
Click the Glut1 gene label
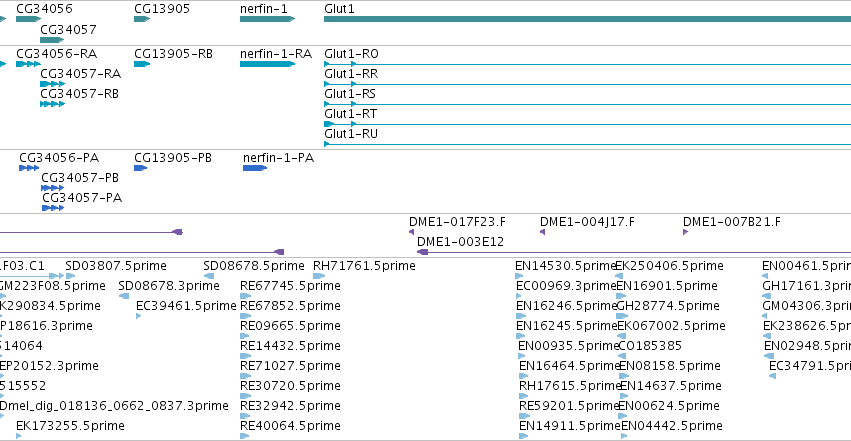click(339, 9)
